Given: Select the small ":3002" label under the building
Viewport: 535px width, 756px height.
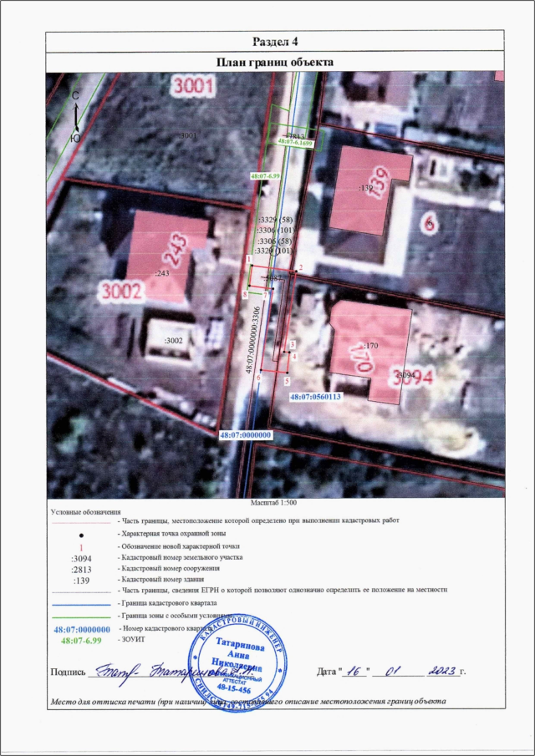Looking at the screenshot, I should pyautogui.click(x=172, y=340).
